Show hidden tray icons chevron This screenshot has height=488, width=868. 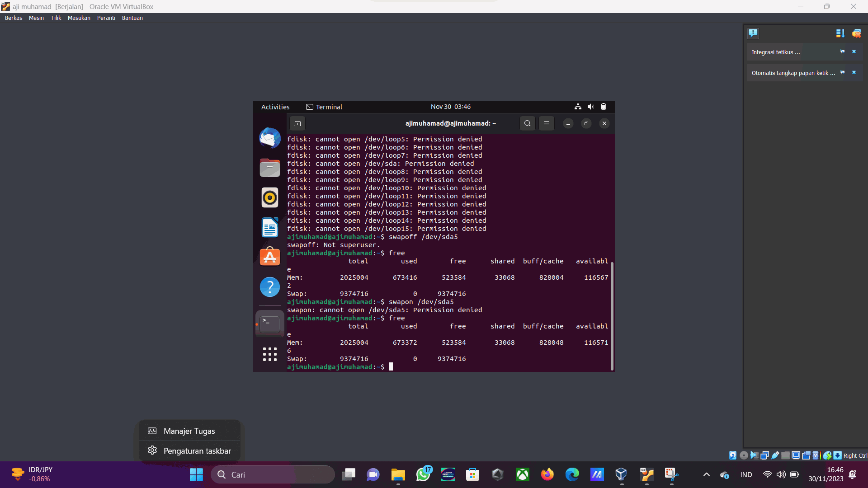point(707,474)
